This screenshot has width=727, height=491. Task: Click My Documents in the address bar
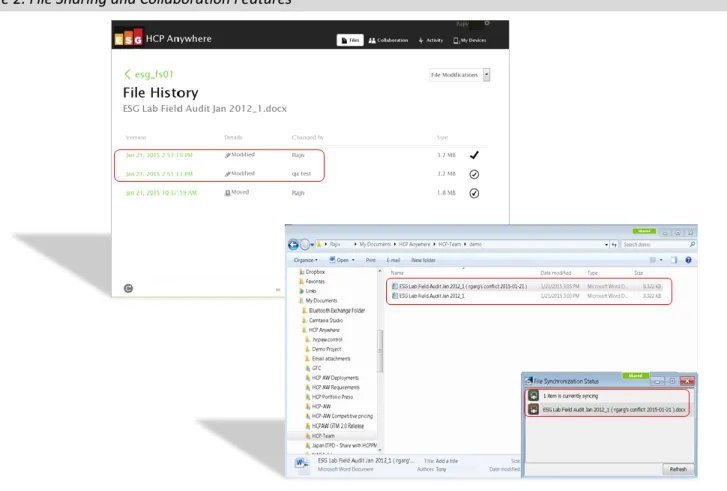click(375, 244)
